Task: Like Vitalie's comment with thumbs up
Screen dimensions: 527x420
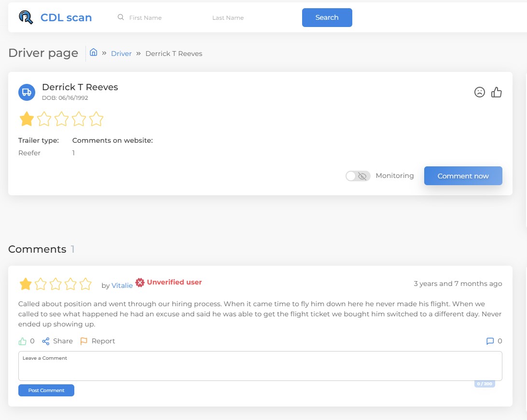Action: (22, 341)
